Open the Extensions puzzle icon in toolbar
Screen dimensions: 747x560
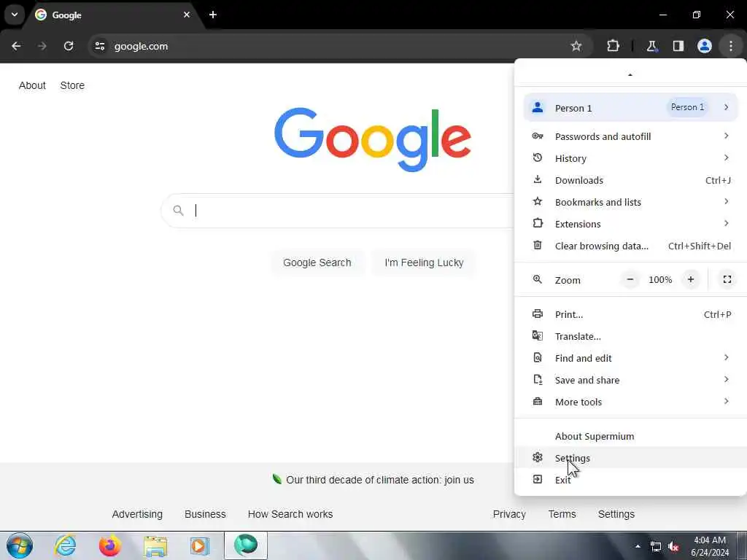tap(613, 46)
